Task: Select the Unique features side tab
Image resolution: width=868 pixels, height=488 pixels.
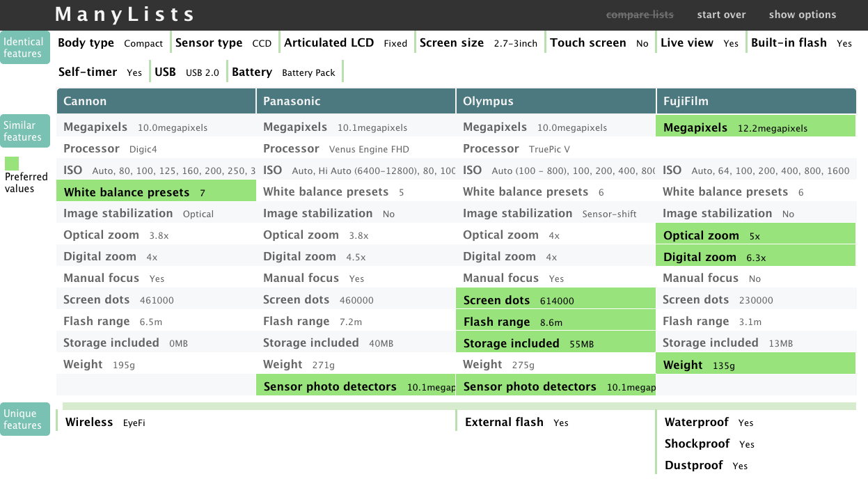Action: coord(25,419)
